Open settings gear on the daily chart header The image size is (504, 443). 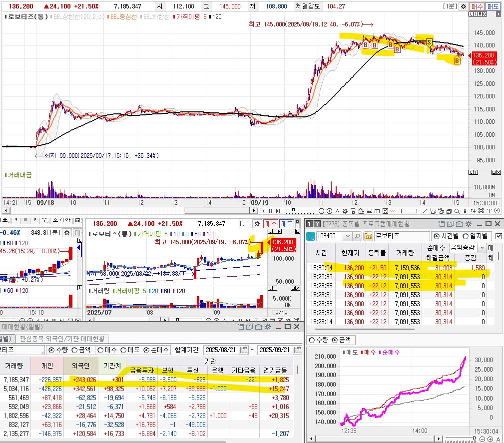pyautogui.click(x=257, y=224)
